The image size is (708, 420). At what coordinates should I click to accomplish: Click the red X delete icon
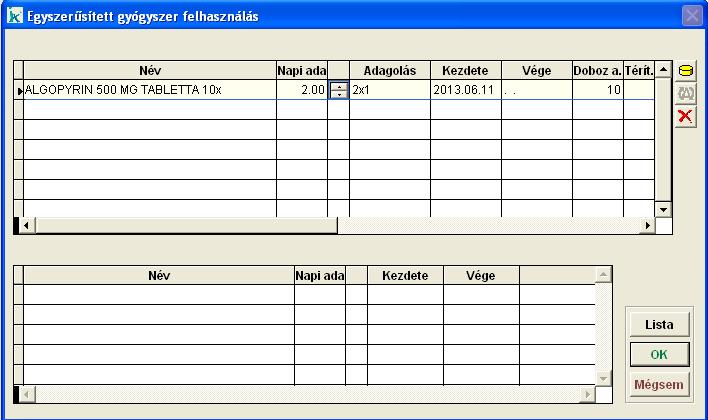[686, 117]
